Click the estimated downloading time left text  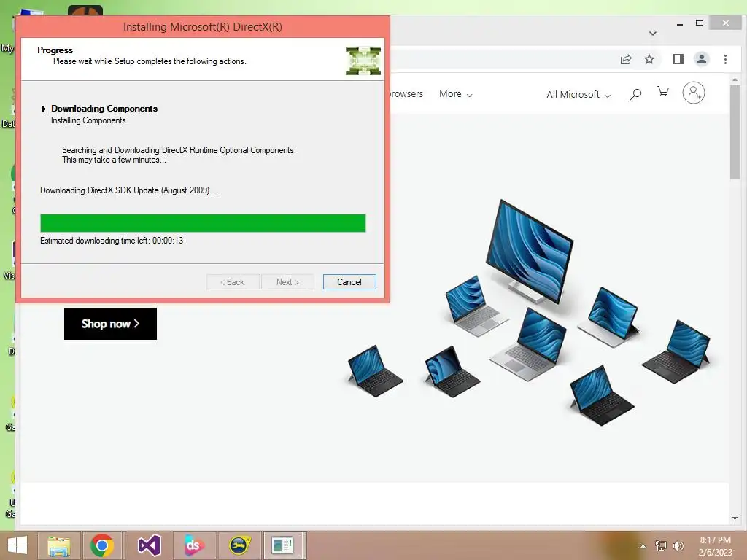point(112,241)
